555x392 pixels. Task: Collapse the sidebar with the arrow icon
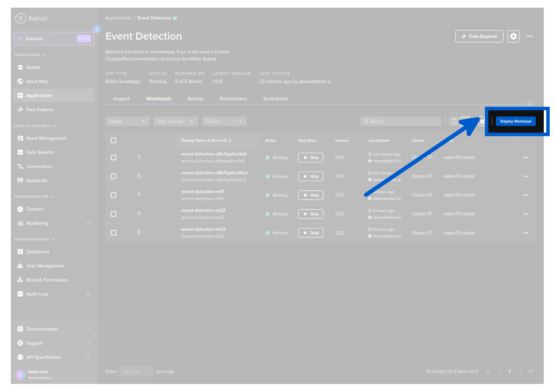[x=97, y=29]
